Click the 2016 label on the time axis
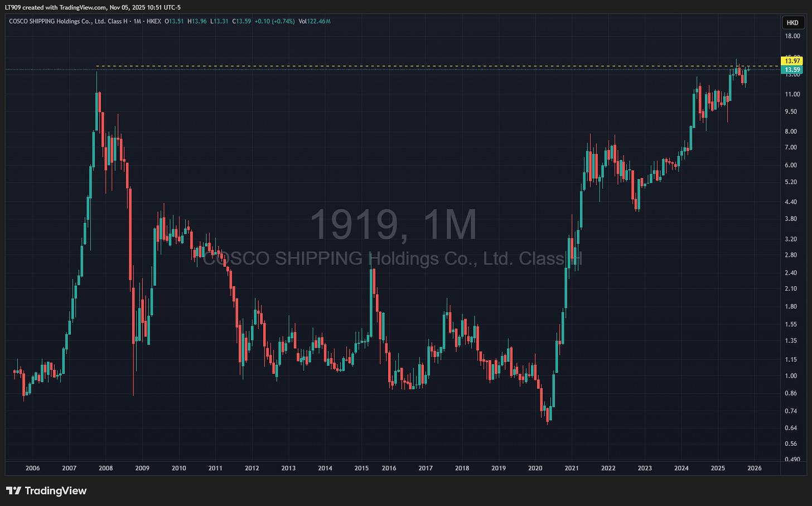This screenshot has height=506, width=812. point(389,468)
